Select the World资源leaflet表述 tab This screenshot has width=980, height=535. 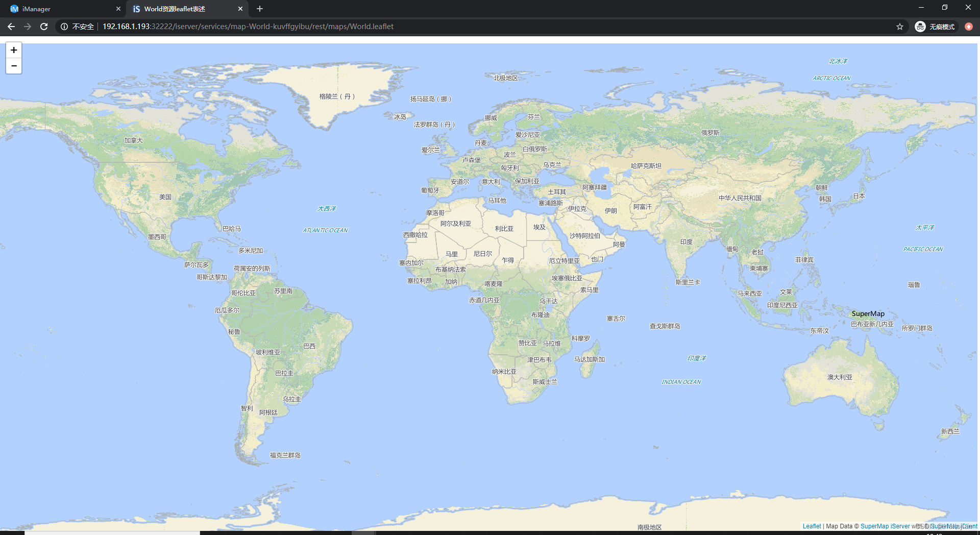[187, 9]
